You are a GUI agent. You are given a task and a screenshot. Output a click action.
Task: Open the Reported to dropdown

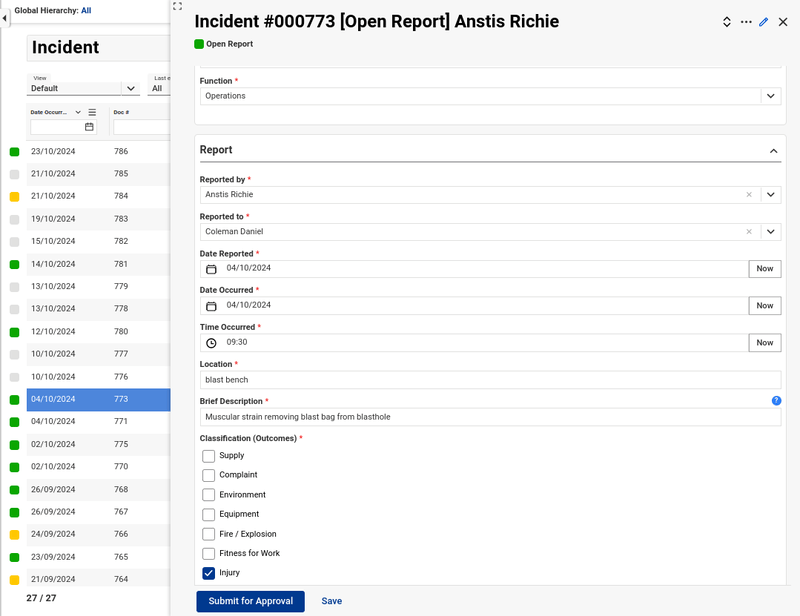pyautogui.click(x=771, y=231)
